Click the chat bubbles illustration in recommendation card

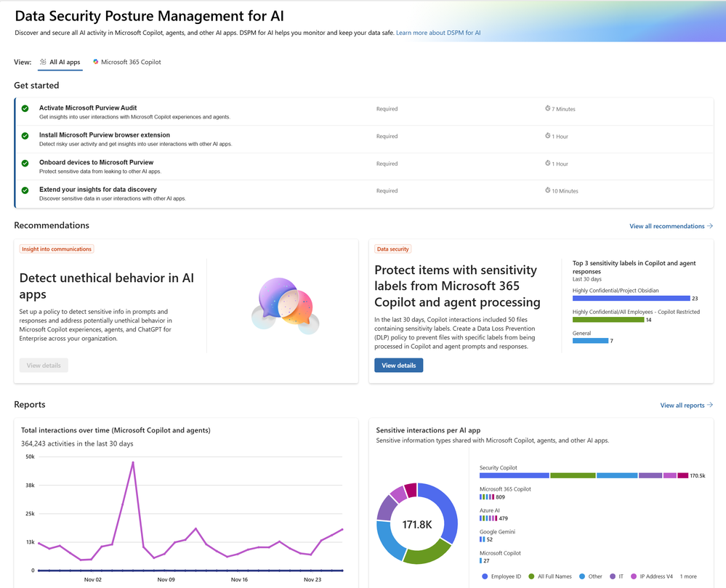pyautogui.click(x=286, y=305)
